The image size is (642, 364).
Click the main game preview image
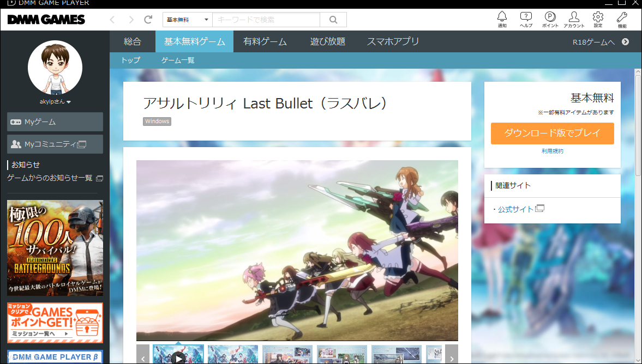tap(297, 250)
